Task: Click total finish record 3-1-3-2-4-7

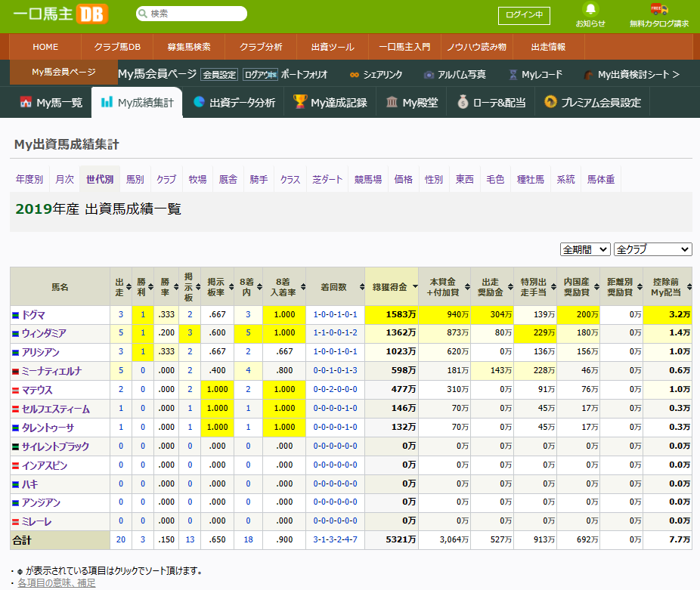Action: (336, 539)
